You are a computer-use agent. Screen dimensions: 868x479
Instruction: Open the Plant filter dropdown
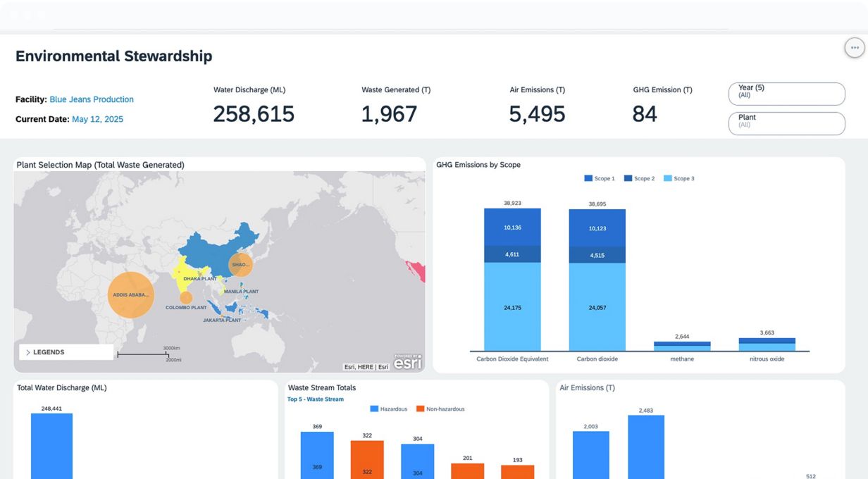pyautogui.click(x=786, y=123)
